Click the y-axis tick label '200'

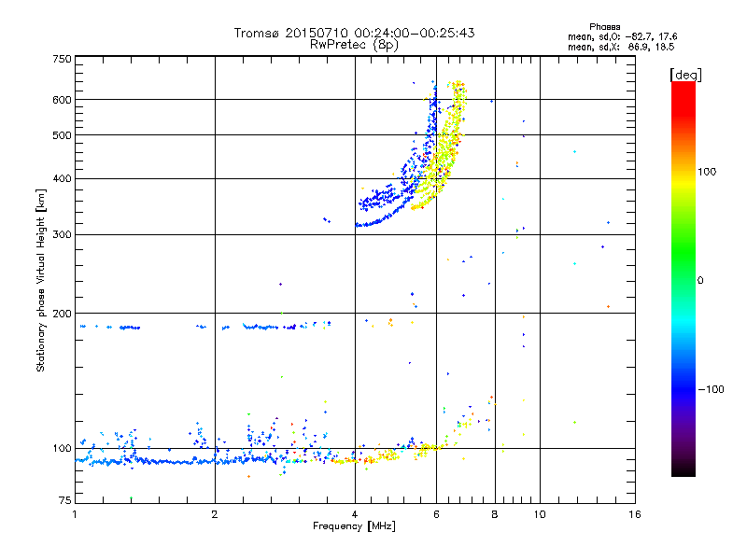click(x=62, y=314)
